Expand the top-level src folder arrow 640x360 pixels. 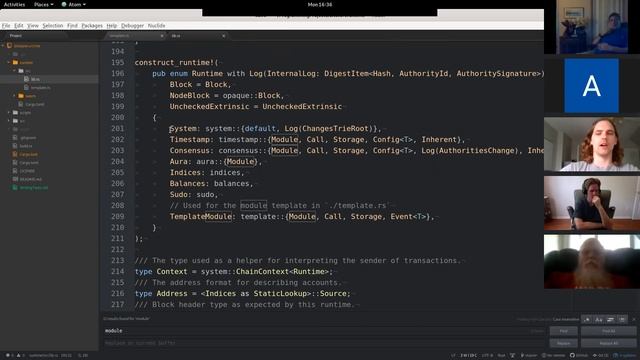tap(9, 121)
